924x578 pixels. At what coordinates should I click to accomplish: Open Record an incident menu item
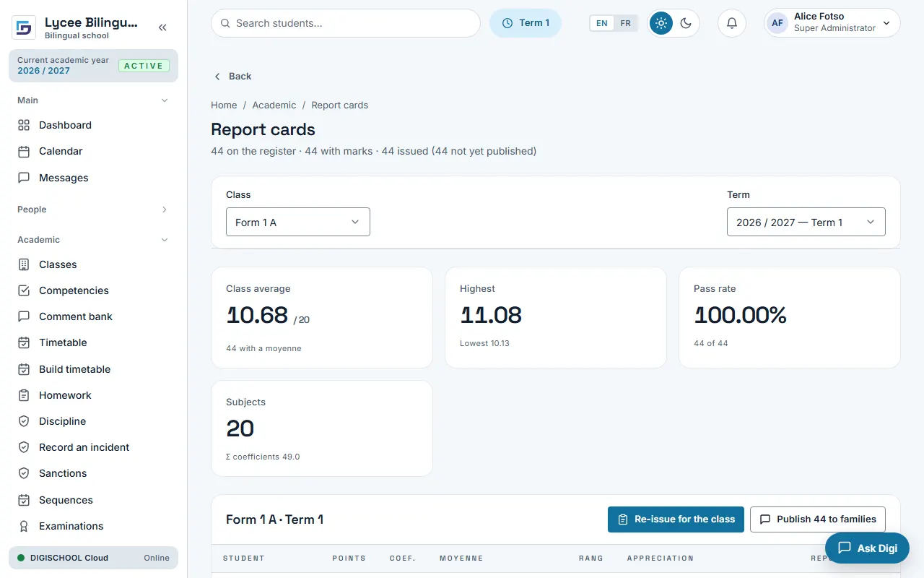point(93,447)
